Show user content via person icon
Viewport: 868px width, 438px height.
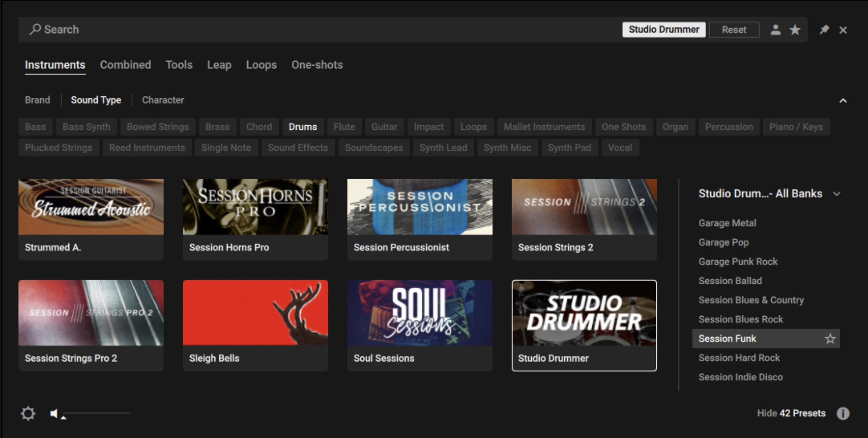(775, 30)
